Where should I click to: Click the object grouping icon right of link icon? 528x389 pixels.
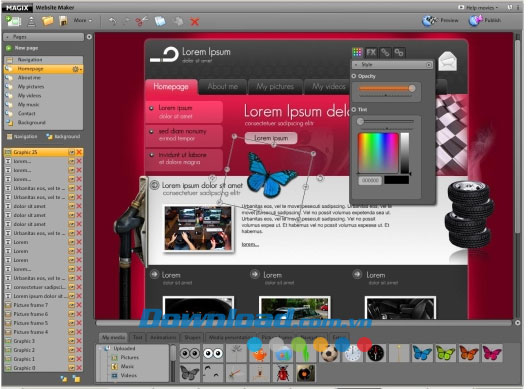tap(399, 52)
